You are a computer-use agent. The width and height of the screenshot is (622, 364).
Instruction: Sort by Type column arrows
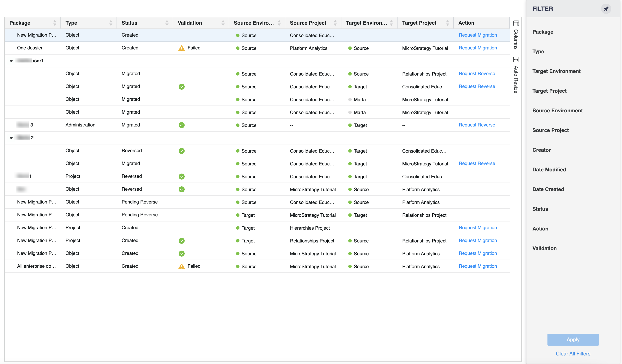(x=111, y=23)
